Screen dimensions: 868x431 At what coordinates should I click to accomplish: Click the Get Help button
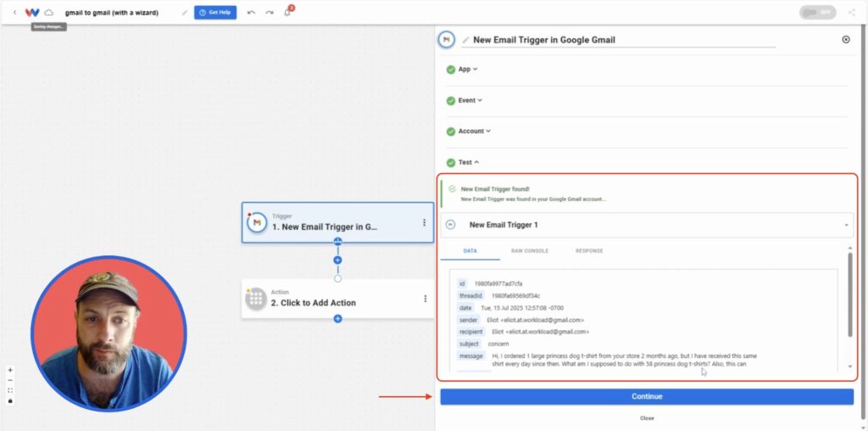point(215,12)
